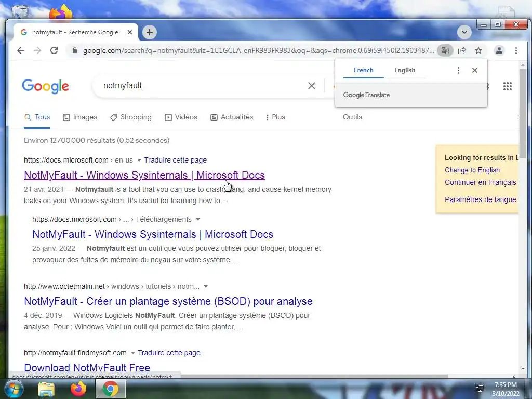Switch to Actualités results tab
Image resolution: width=532 pixels, height=399 pixels.
232,117
